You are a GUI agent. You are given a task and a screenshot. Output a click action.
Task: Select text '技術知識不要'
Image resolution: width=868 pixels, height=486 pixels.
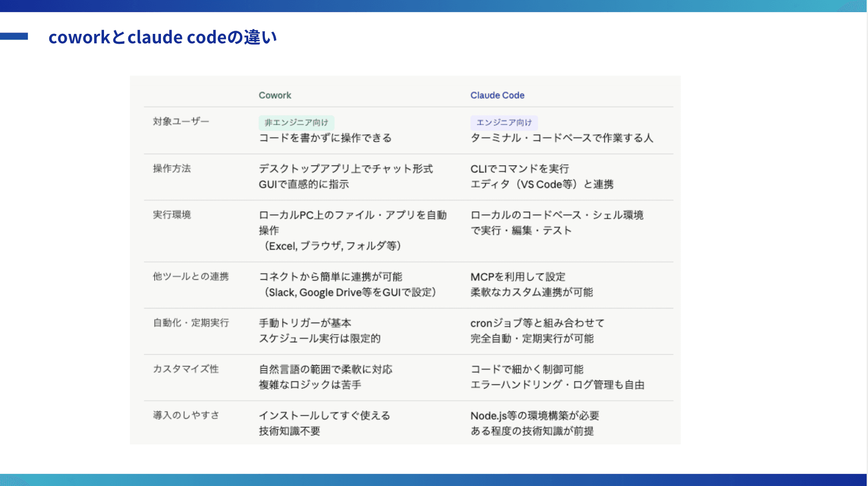tap(289, 431)
